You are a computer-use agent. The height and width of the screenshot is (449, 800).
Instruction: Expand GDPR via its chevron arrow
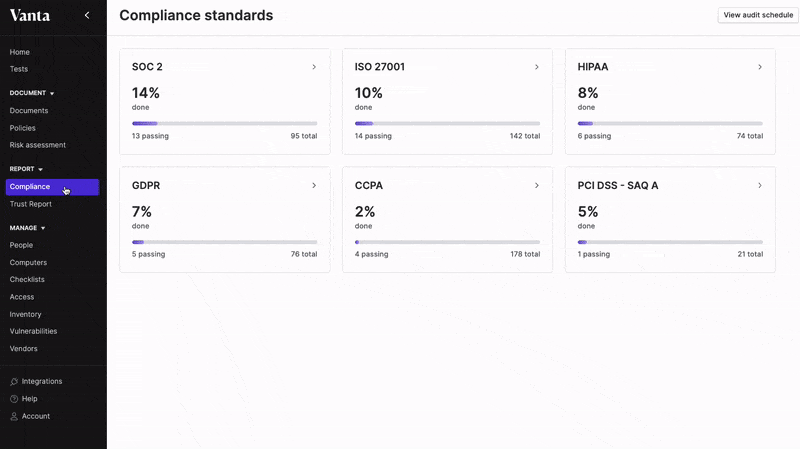point(314,185)
